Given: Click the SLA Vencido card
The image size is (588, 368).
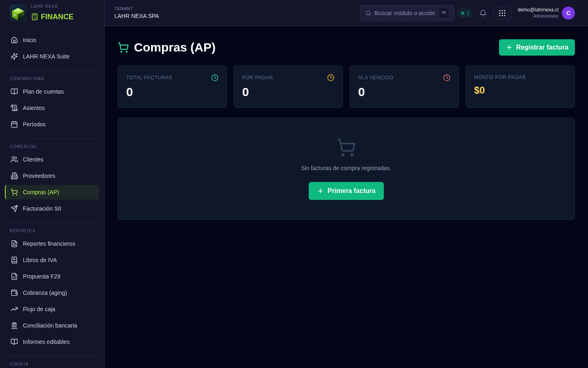Looking at the screenshot, I should click(x=404, y=87).
